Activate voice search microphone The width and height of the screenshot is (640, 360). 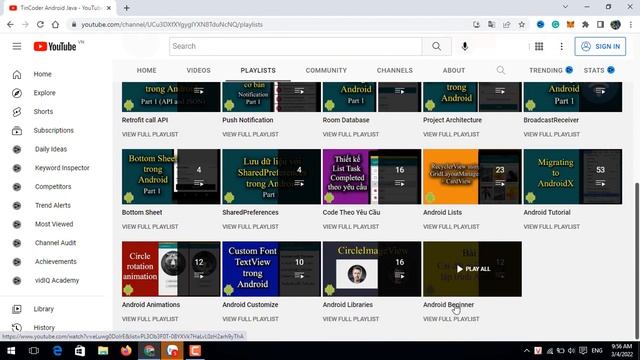click(464, 47)
